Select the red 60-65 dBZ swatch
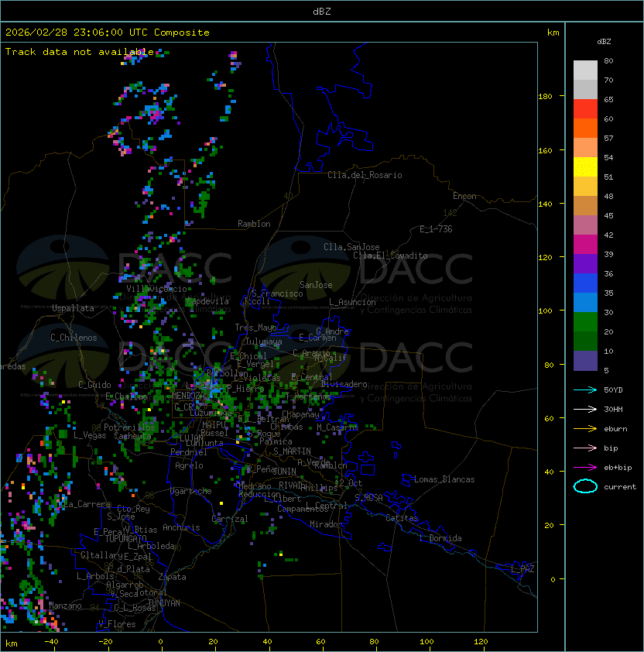This screenshot has height=652, width=644. (585, 109)
